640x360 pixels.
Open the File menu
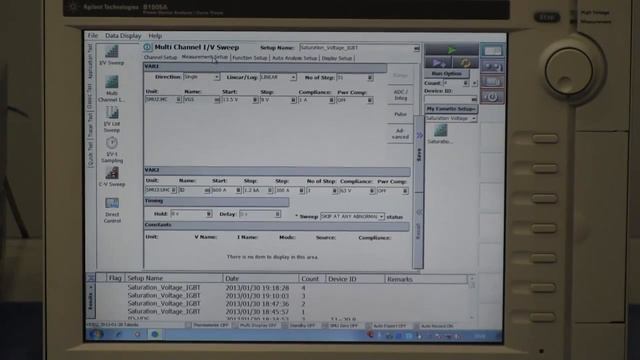(x=93, y=36)
